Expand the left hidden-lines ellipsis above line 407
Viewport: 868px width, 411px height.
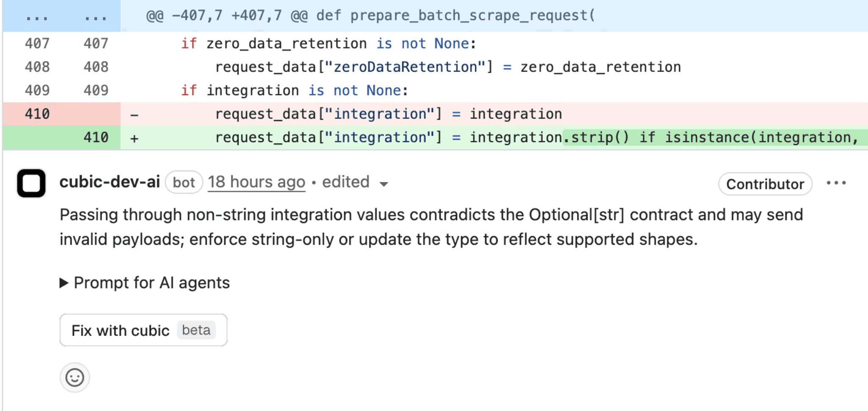pos(37,17)
